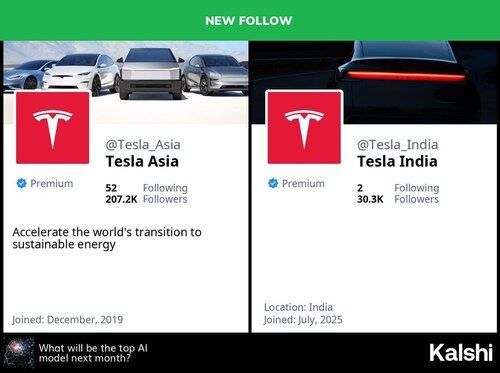Open the top AI model question

click(93, 353)
